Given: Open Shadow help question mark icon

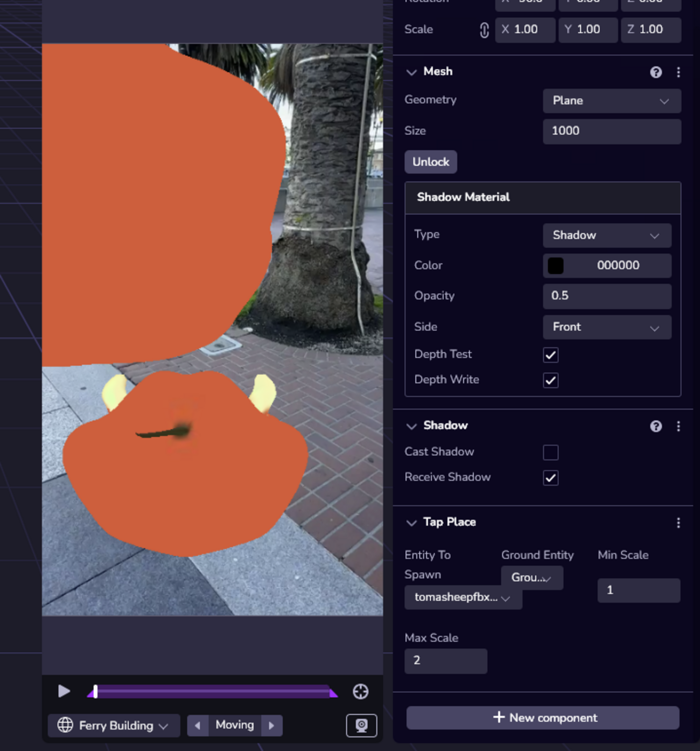Looking at the screenshot, I should click(x=656, y=426).
